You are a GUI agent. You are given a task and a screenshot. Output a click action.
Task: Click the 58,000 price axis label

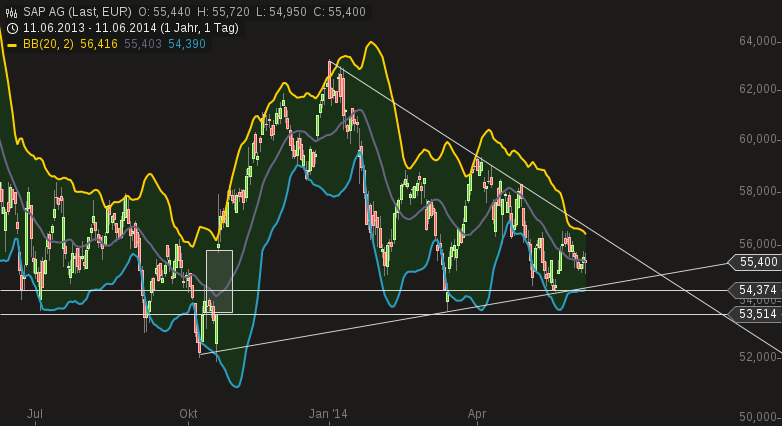(x=758, y=191)
